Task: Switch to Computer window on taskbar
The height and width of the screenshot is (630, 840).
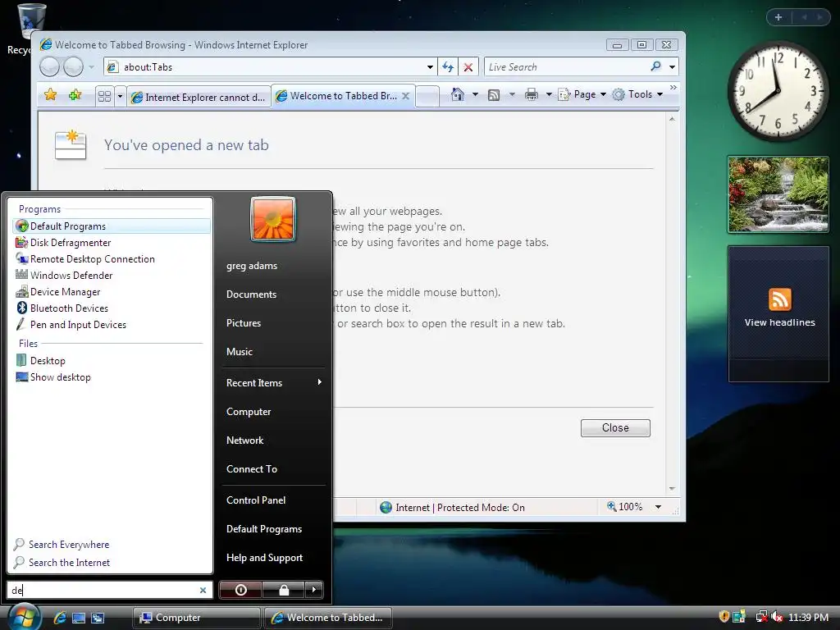Action: 196,618
